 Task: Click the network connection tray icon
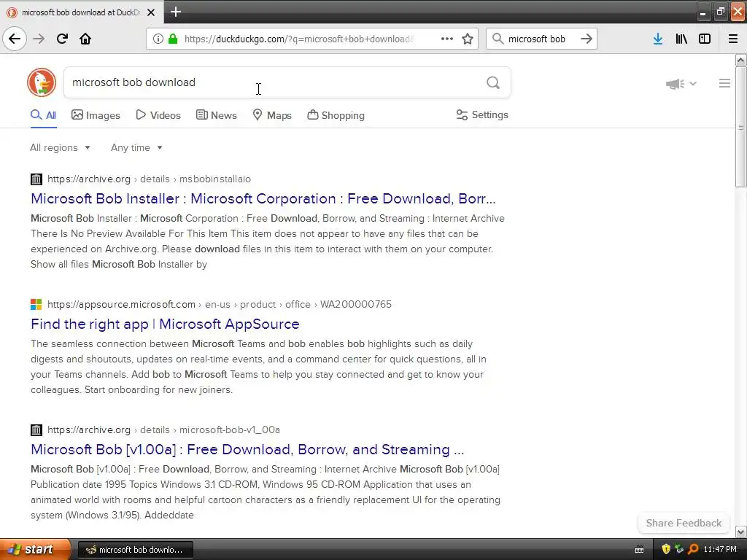679,549
